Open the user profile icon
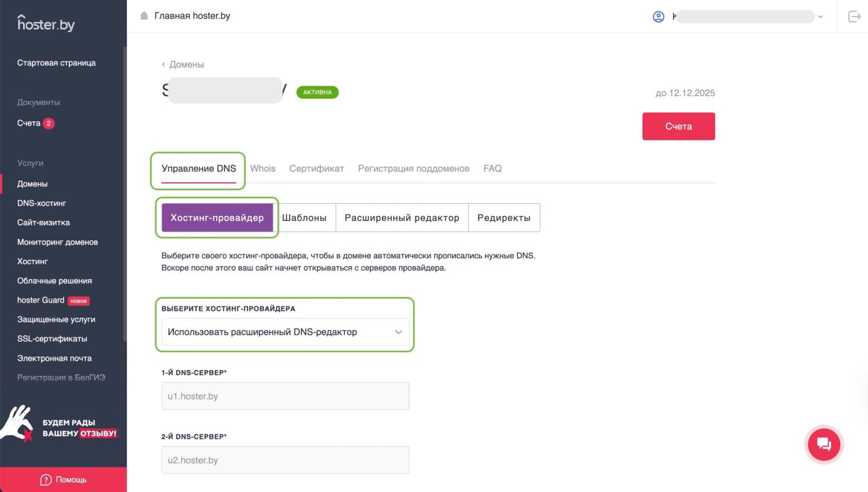This screenshot has height=492, width=868. 658,17
